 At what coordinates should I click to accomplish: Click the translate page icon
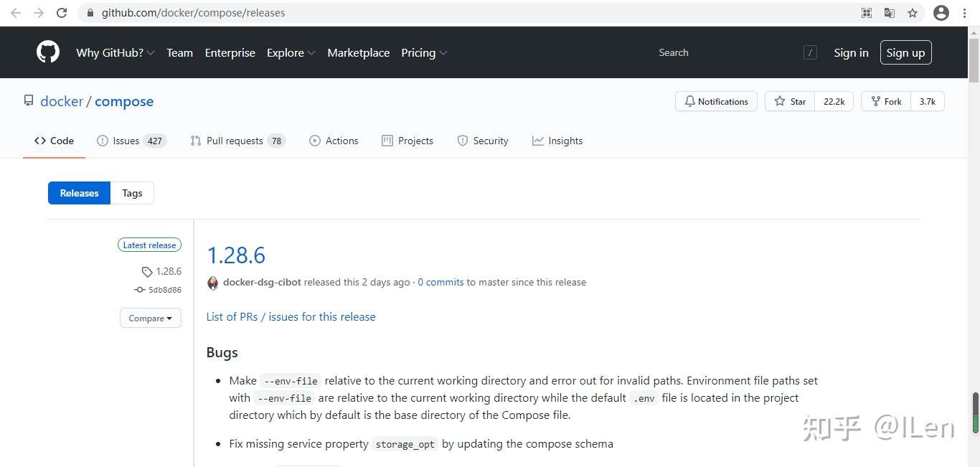(x=890, y=13)
